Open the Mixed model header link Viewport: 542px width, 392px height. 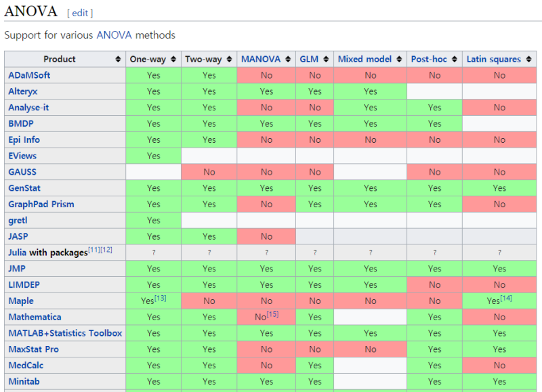pos(364,60)
